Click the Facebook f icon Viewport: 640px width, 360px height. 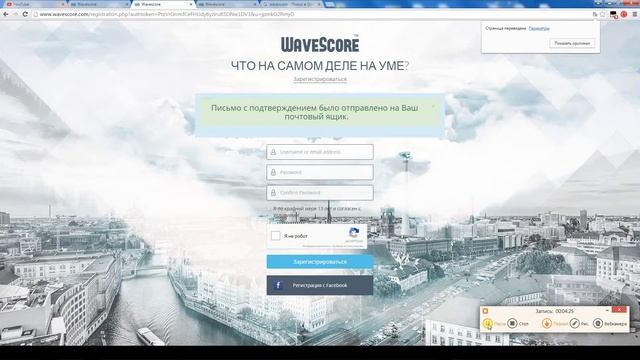coord(278,285)
